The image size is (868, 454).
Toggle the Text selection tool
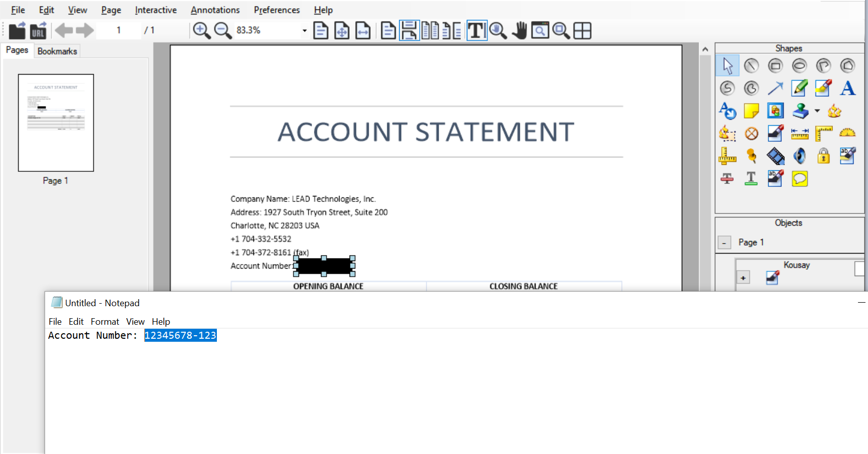(476, 31)
